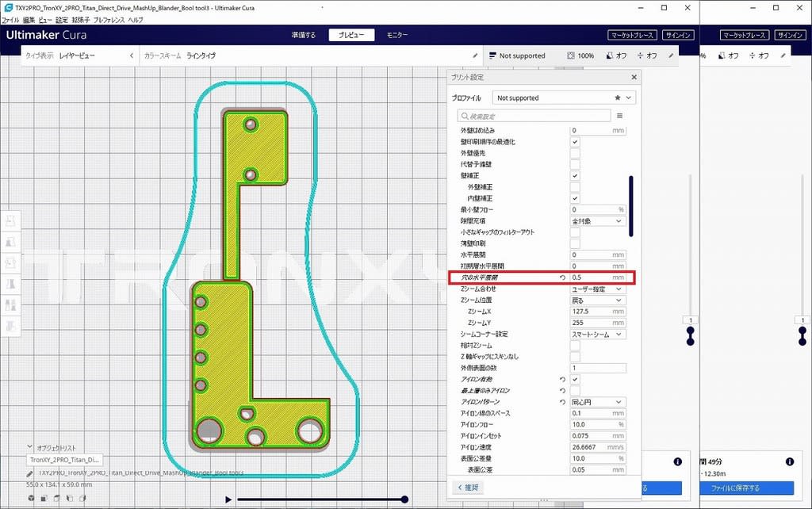Select the Rotate tool in left toolbar
Viewport: 812px width, 509px height.
[x=10, y=263]
